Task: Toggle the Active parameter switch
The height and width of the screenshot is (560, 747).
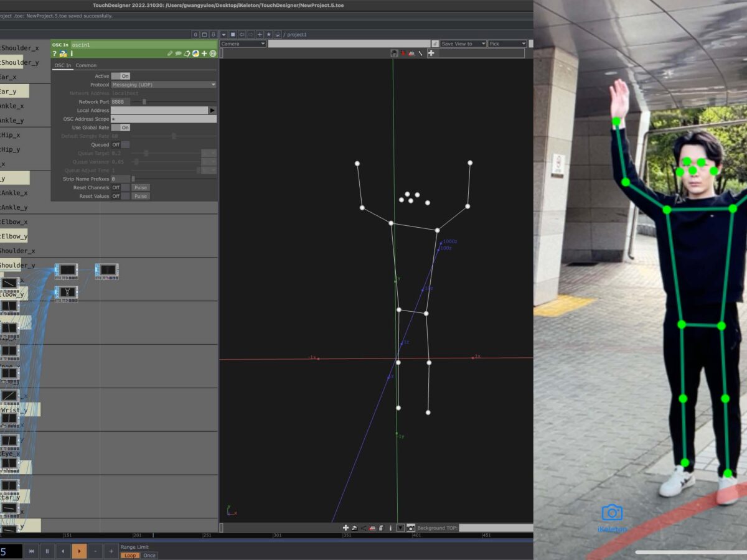Action: [120, 76]
